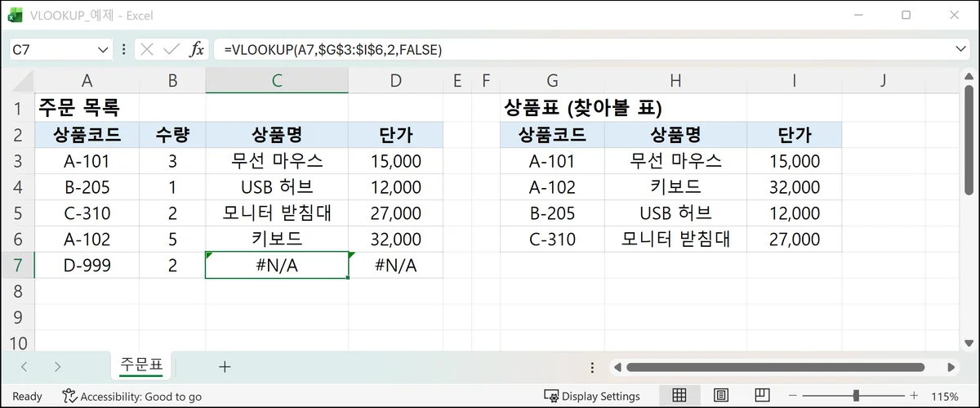Click cell containing 주문 목록
This screenshot has height=408, width=980.
pyautogui.click(x=87, y=108)
